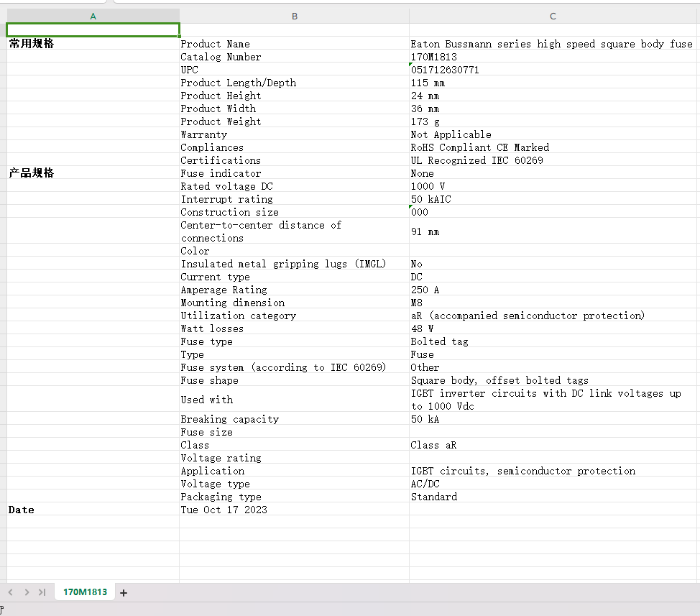
Task: Select the '173 g' value cell
Action: (553, 121)
